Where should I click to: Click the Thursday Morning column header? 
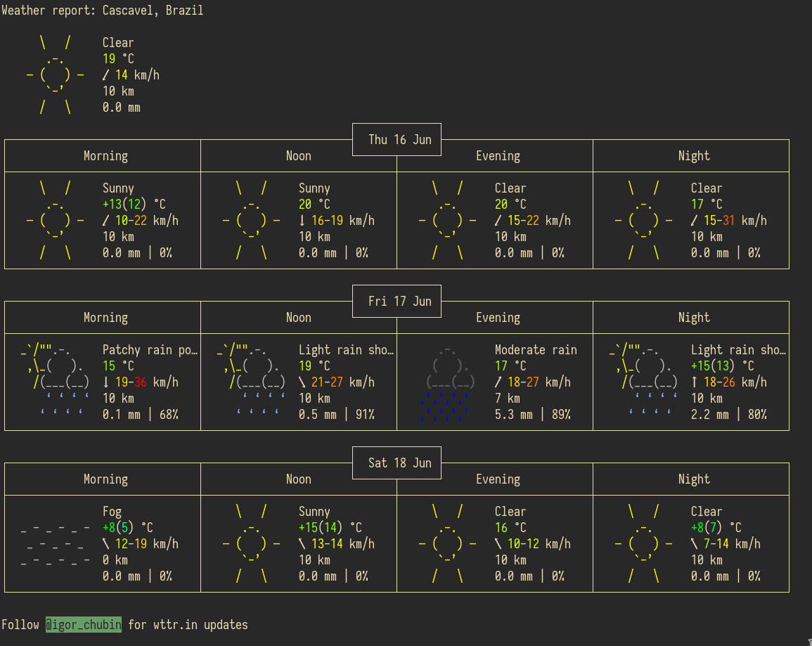coord(105,156)
